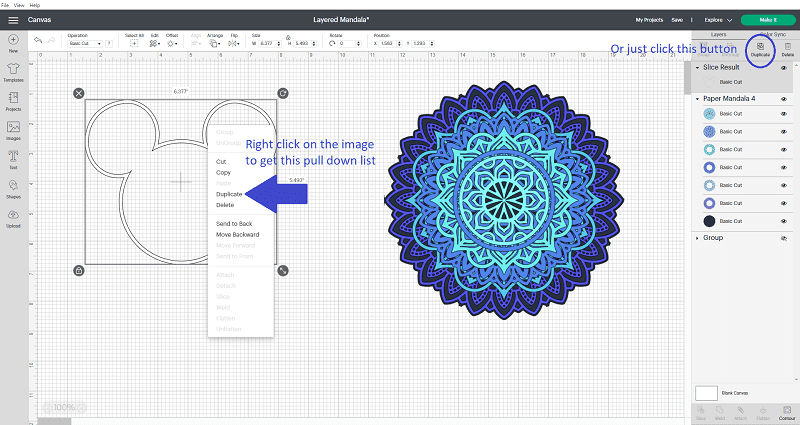Click the X delete handle on selection
Screen dimensions: 800x425
(x=78, y=93)
